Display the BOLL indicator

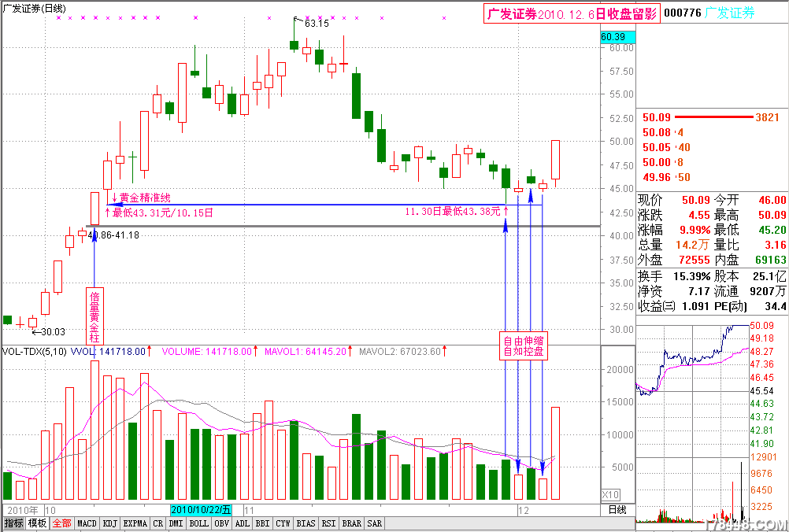click(198, 523)
